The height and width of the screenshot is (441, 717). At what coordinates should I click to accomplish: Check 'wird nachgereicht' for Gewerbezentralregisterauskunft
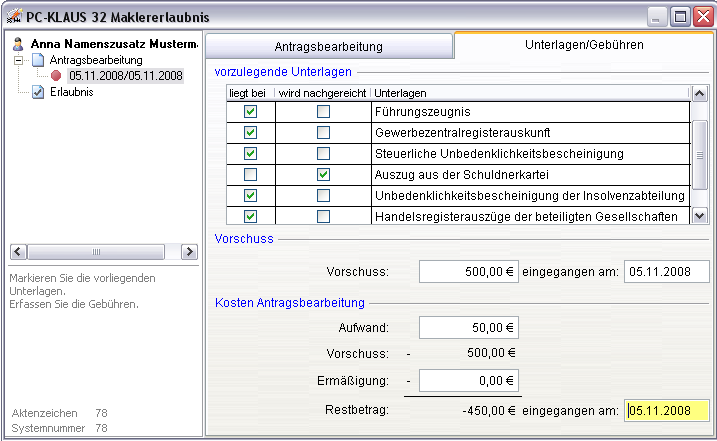click(x=322, y=133)
